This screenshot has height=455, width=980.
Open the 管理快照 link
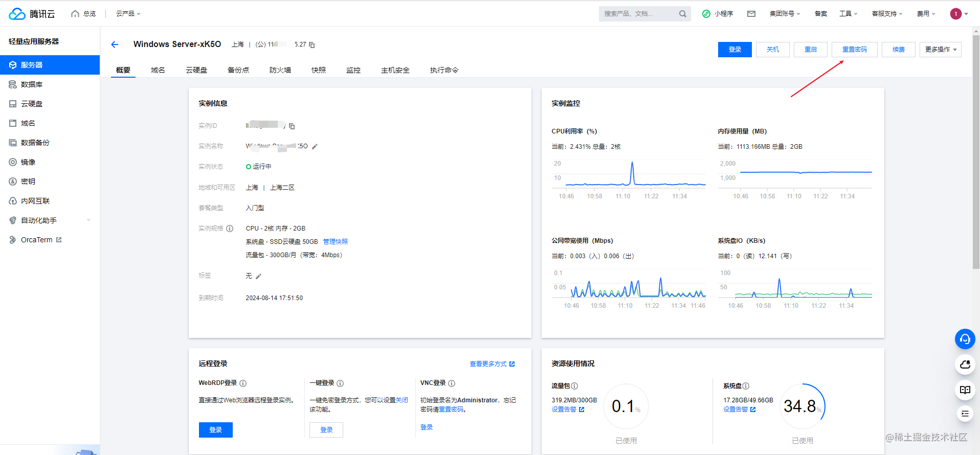click(x=336, y=242)
